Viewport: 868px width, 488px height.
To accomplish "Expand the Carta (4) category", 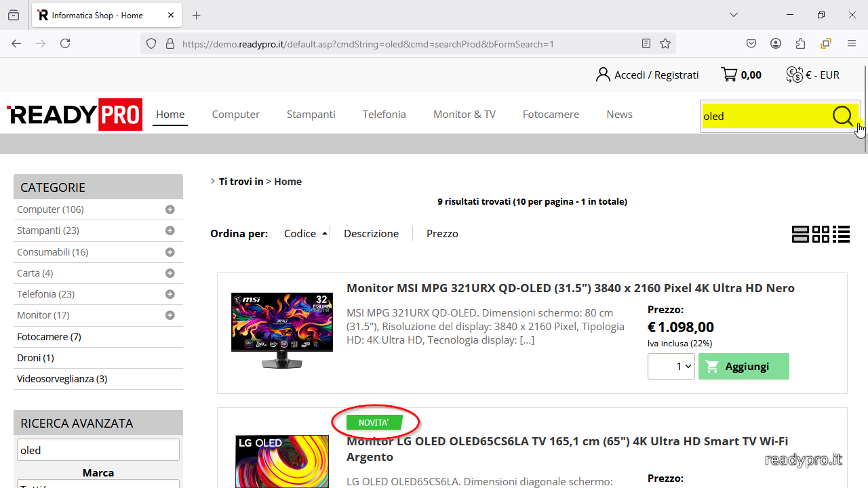I will tap(170, 273).
